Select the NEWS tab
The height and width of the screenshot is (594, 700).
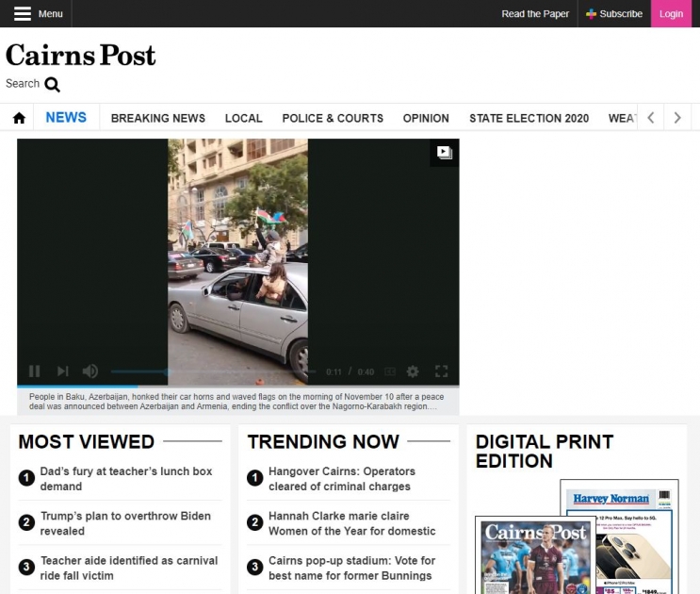point(66,118)
